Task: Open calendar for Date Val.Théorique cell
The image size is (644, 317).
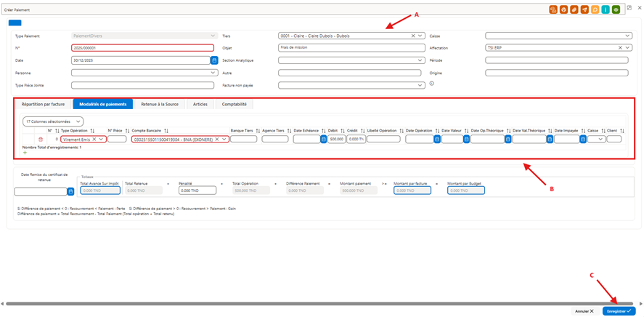Action: (550, 140)
